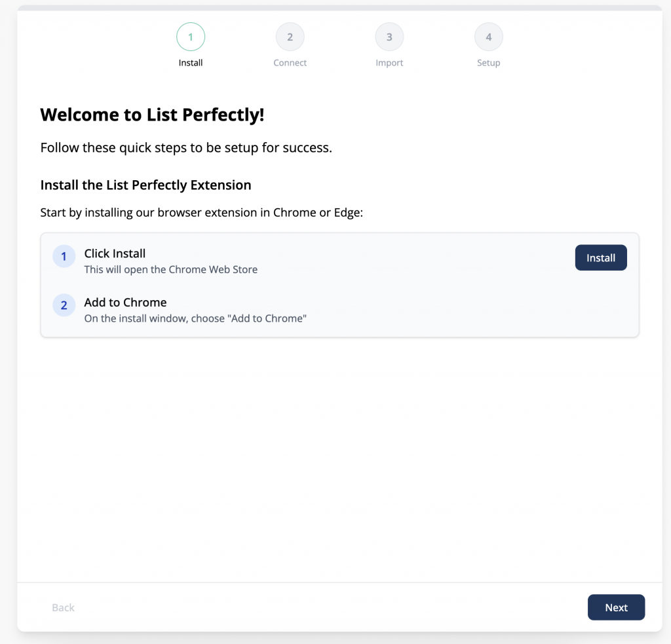The width and height of the screenshot is (671, 644).
Task: Click the "Add to Chrome" instruction title
Action: pyautogui.click(x=125, y=303)
